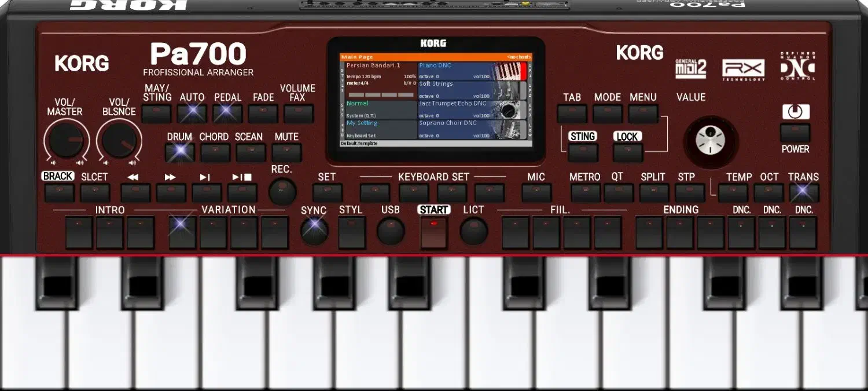Click the General MIDI 2 logo
Viewport: 868px width, 391px height.
click(691, 68)
